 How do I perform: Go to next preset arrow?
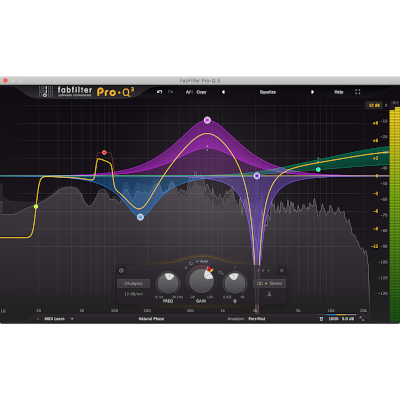tap(312, 92)
